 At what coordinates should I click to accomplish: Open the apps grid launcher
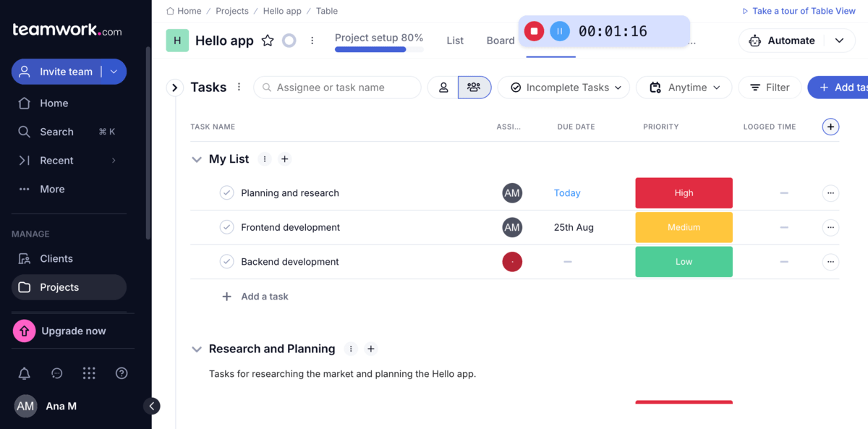tap(89, 373)
